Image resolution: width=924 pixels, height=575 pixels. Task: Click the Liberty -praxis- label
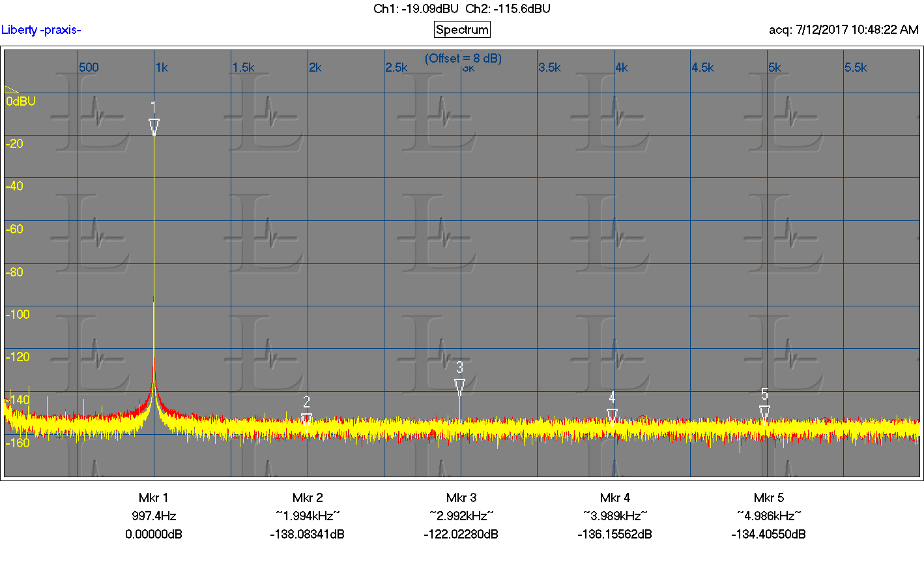(x=41, y=30)
